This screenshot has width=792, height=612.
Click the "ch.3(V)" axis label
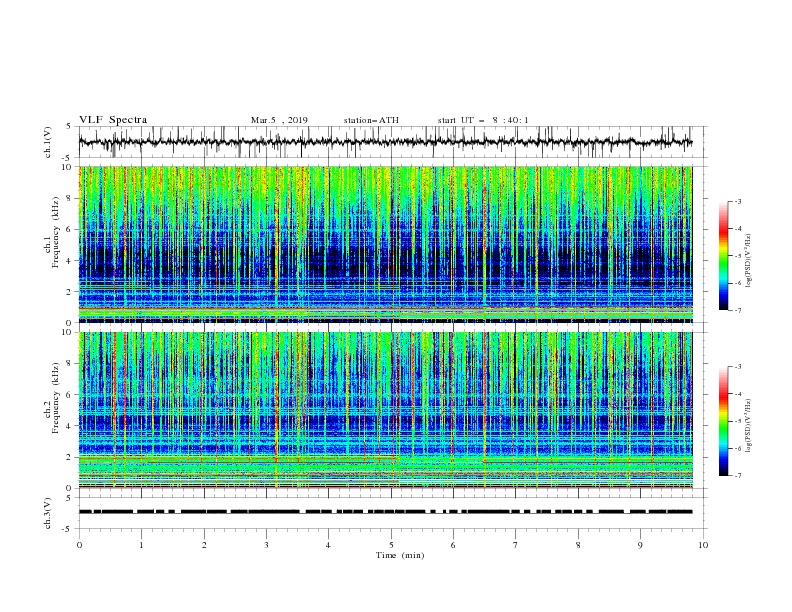pyautogui.click(x=48, y=513)
